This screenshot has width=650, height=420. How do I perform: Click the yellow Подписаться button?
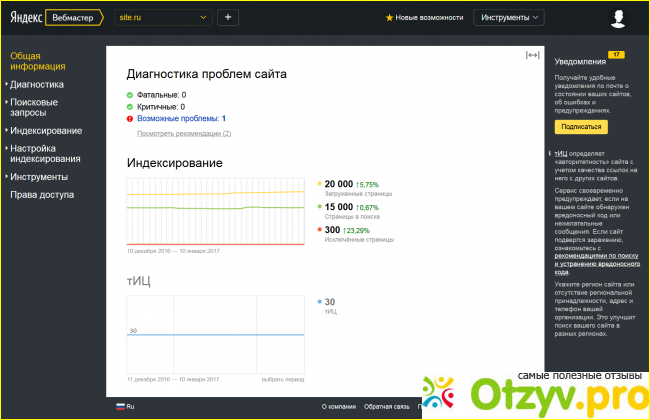point(582,127)
